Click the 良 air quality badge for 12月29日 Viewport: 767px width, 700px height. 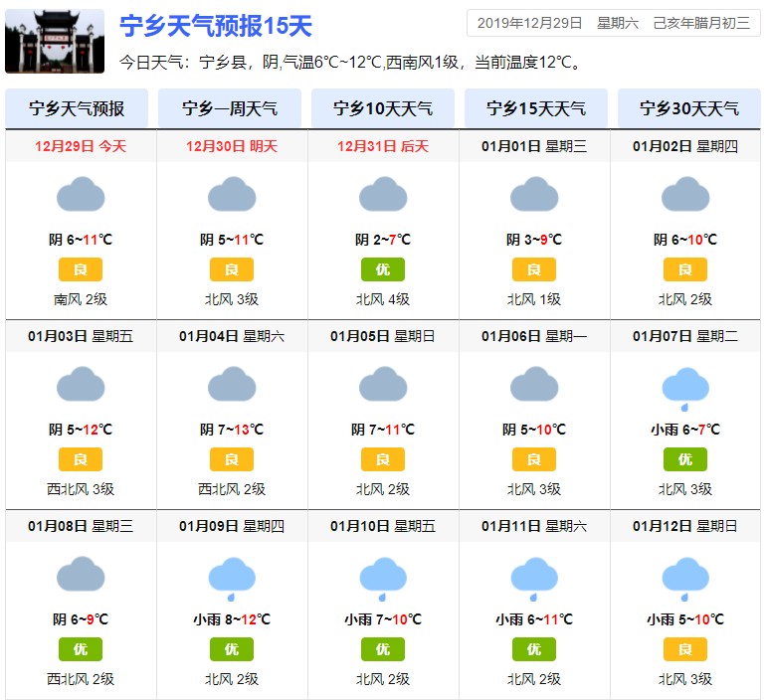pyautogui.click(x=81, y=269)
